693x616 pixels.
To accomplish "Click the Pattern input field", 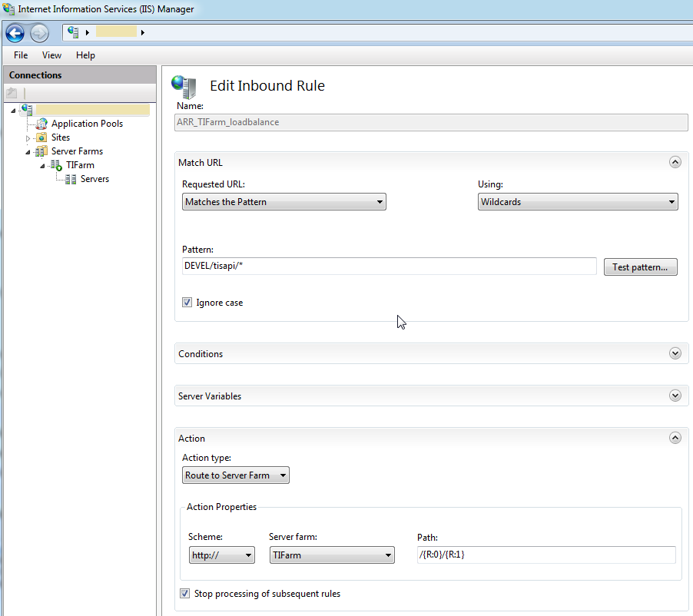I will click(389, 266).
